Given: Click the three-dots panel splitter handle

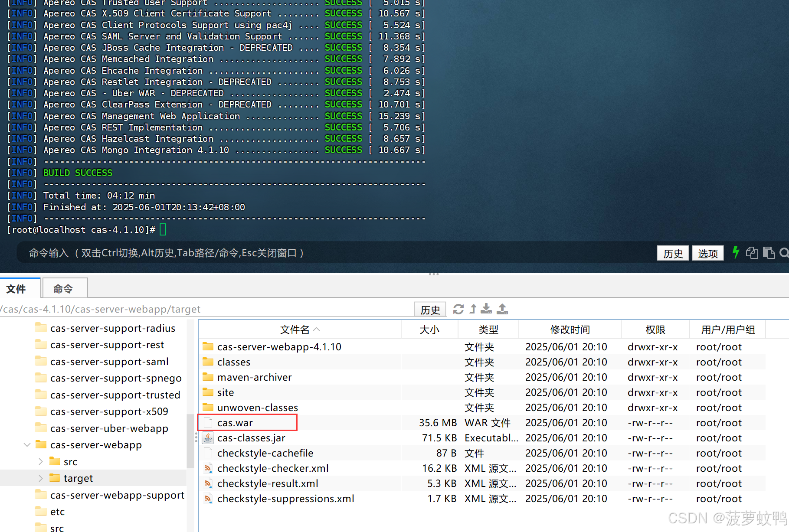Looking at the screenshot, I should pyautogui.click(x=434, y=274).
